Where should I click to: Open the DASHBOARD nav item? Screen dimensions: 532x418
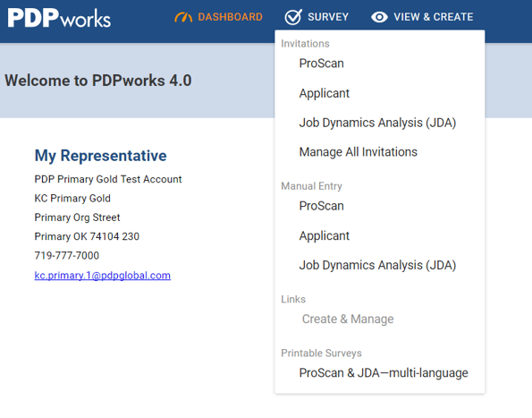point(218,17)
